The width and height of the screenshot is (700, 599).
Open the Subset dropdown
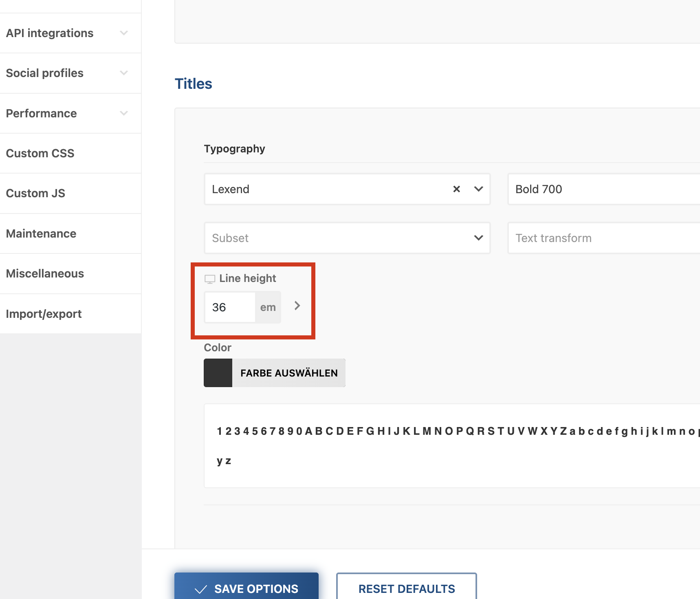[x=347, y=238]
